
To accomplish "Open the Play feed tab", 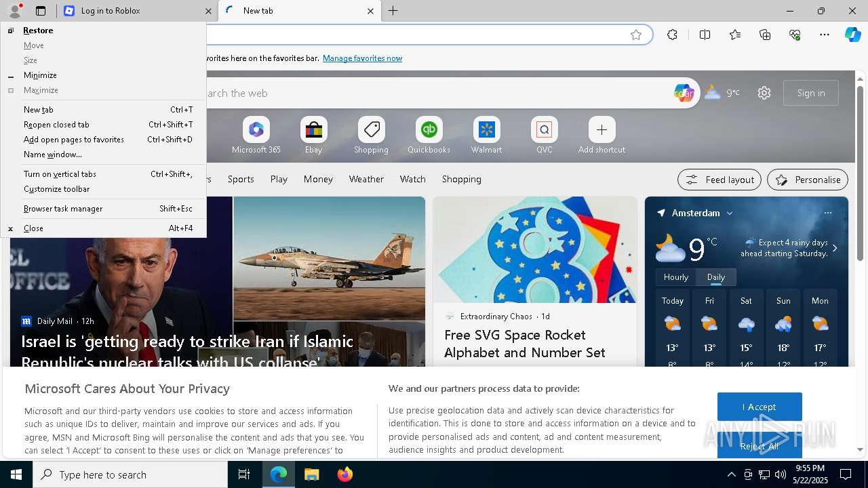I will click(279, 179).
